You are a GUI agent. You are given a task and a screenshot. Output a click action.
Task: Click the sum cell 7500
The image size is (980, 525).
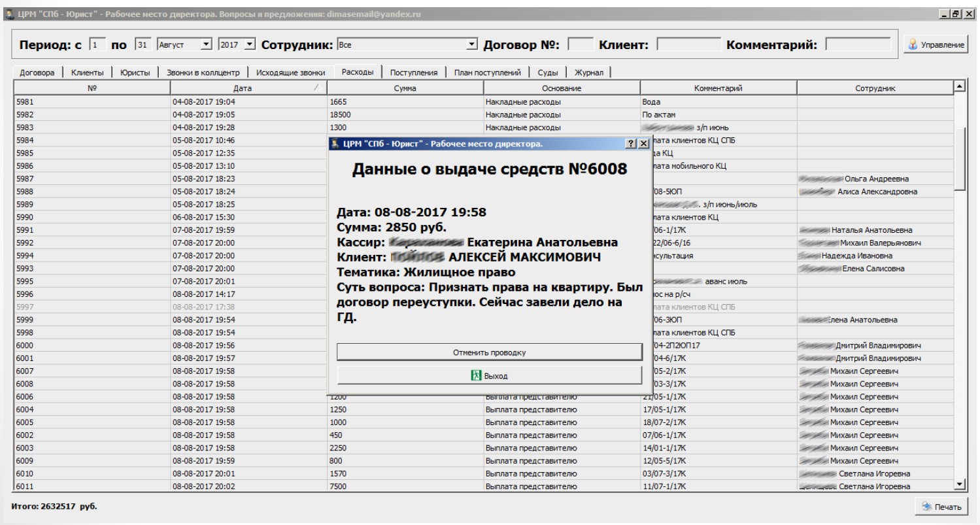click(405, 486)
